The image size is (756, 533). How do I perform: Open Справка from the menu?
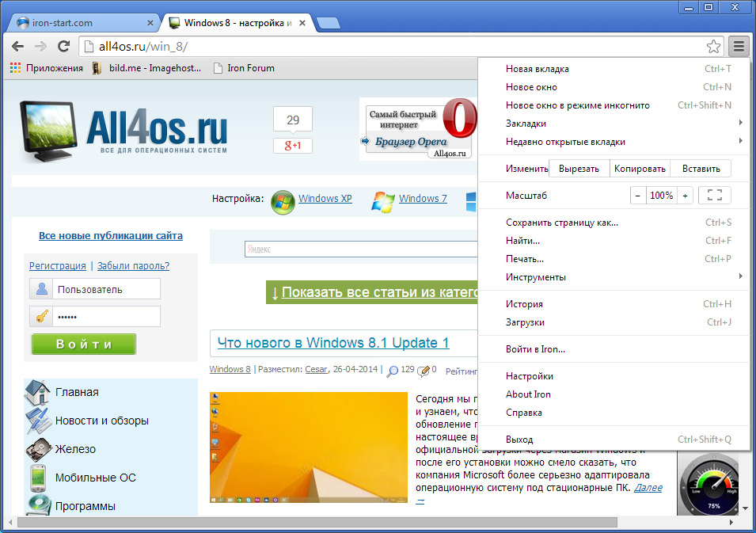coord(614,413)
